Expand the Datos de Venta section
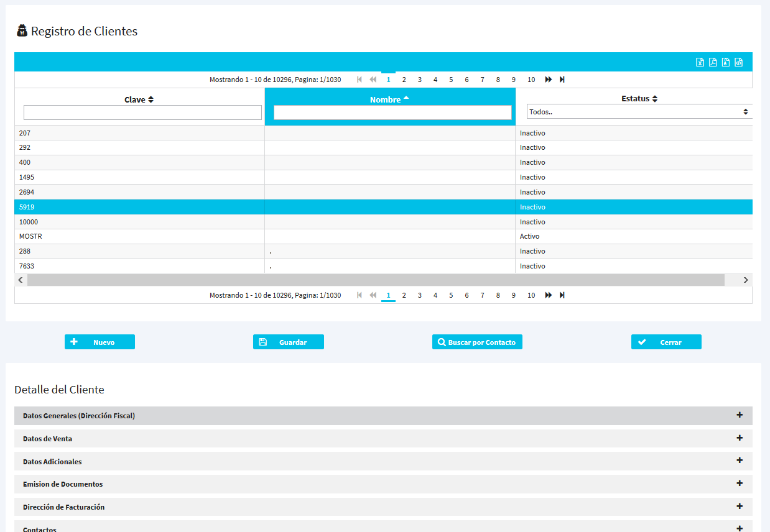 pos(740,438)
